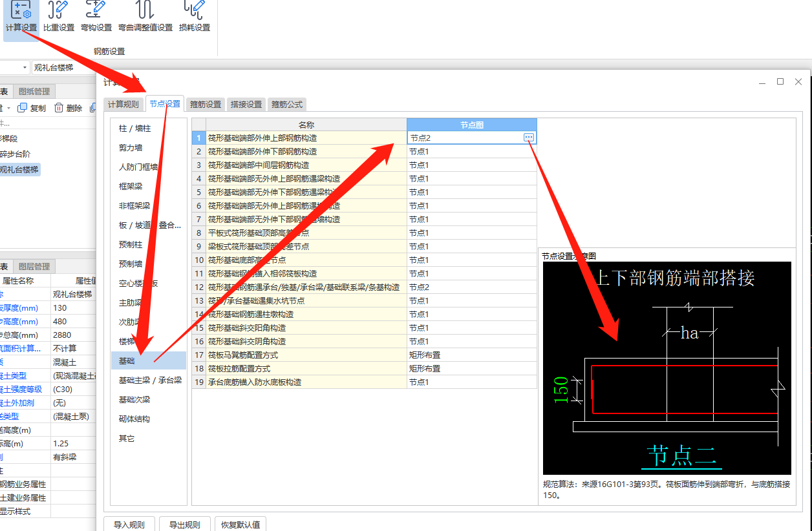Click the 480 height property value

point(73,321)
